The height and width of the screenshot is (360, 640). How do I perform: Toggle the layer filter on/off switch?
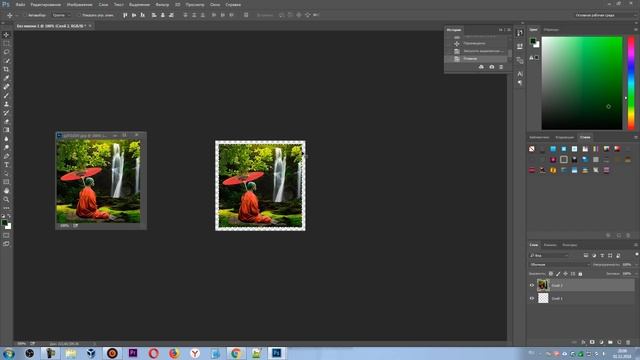[637, 255]
